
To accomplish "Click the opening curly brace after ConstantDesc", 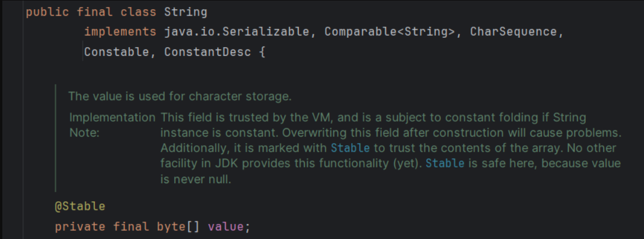I will [262, 52].
